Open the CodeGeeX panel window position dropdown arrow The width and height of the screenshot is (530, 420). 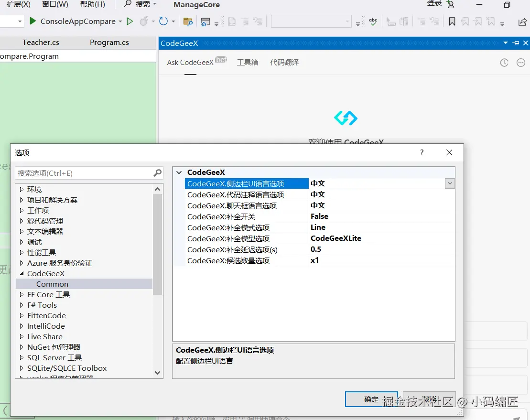506,43
